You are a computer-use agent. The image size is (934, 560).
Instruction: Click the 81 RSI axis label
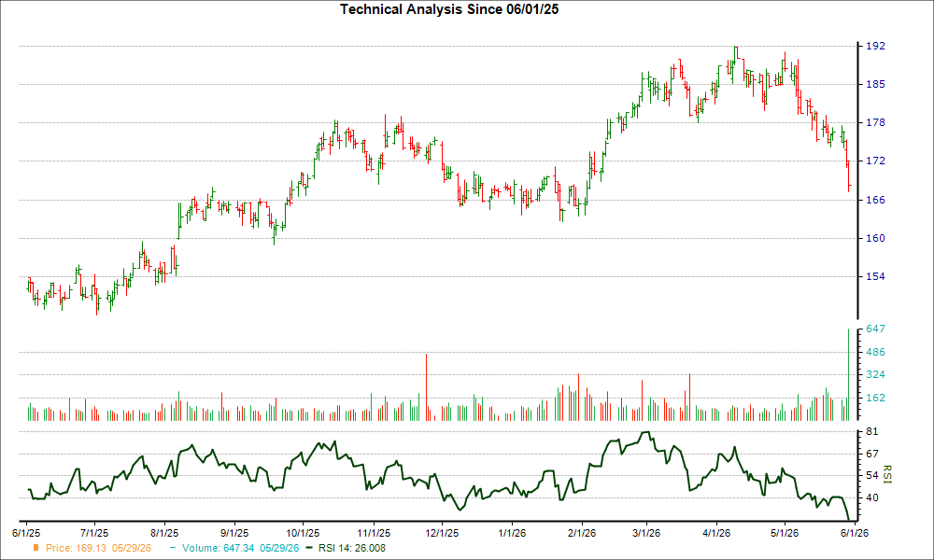coord(872,431)
